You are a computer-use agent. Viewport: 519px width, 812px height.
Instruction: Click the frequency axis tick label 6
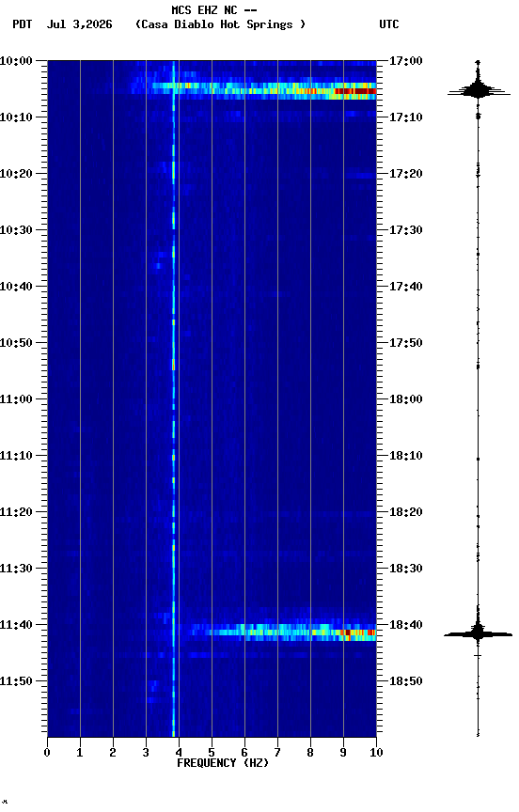point(244,753)
